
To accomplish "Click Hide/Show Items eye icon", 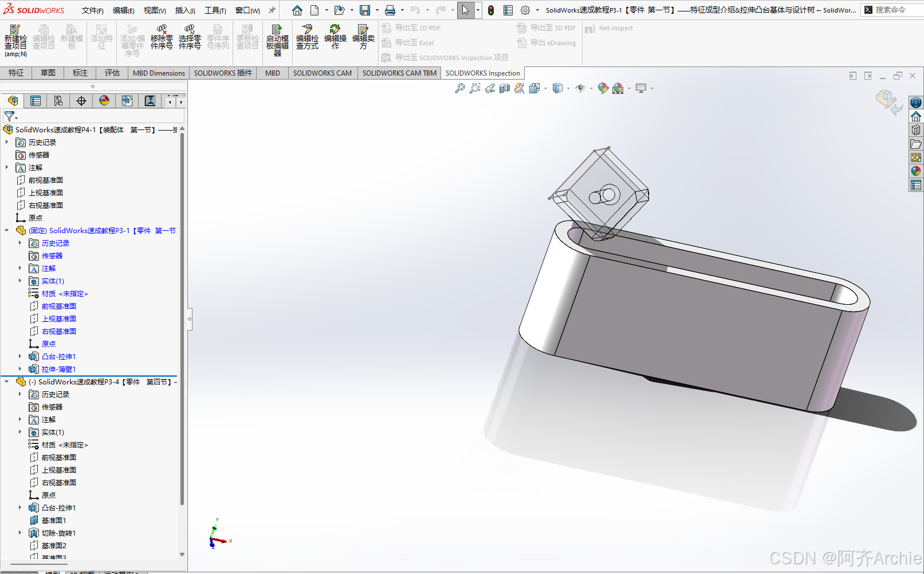I will 580,88.
